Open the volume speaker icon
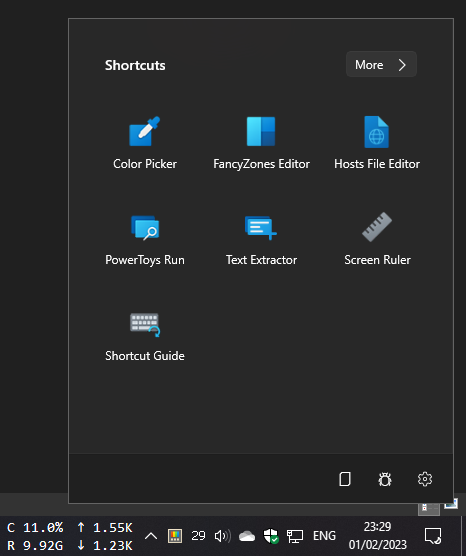Screen dimensions: 466x556 [223, 536]
